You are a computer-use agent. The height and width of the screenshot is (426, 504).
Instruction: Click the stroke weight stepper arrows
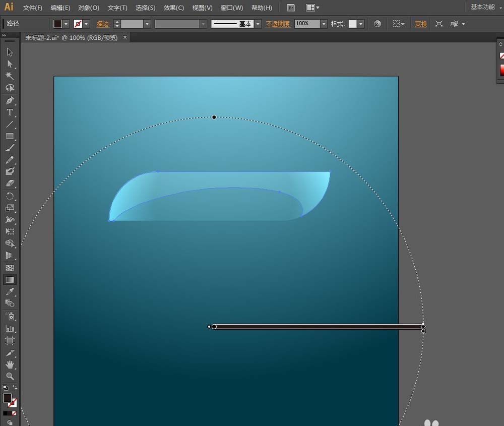pos(117,24)
